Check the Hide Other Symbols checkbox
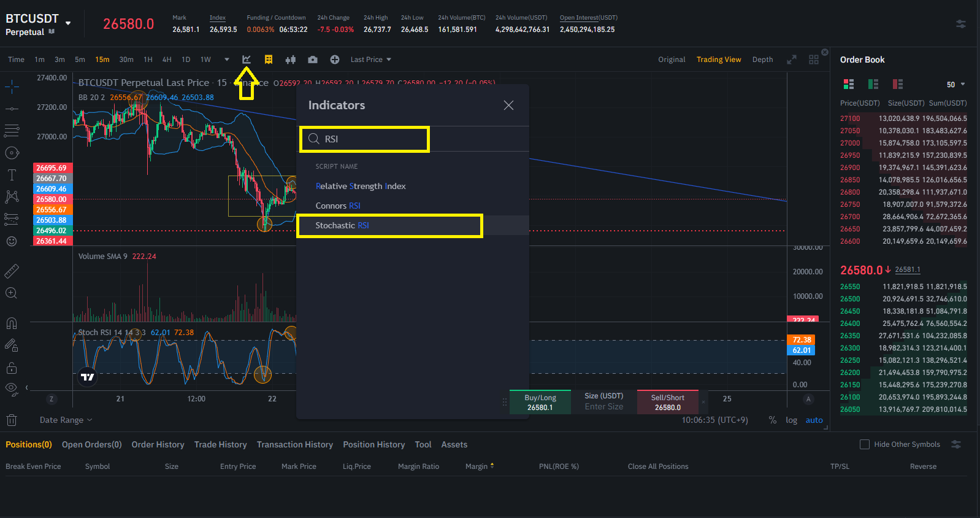 (x=865, y=444)
